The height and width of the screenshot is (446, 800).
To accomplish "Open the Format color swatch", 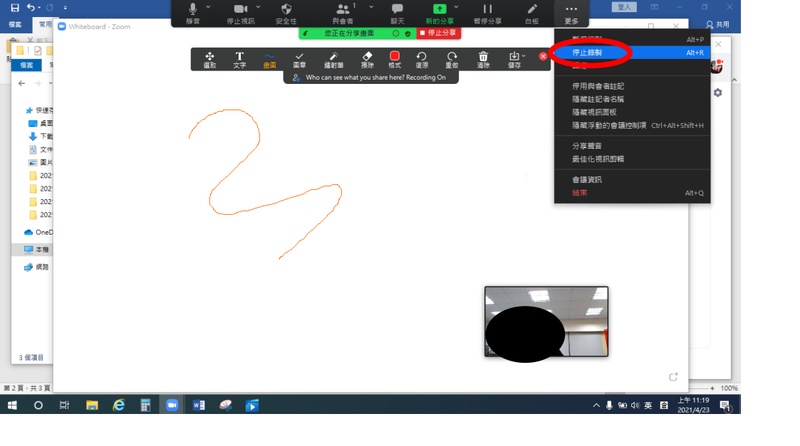I will pos(394,59).
